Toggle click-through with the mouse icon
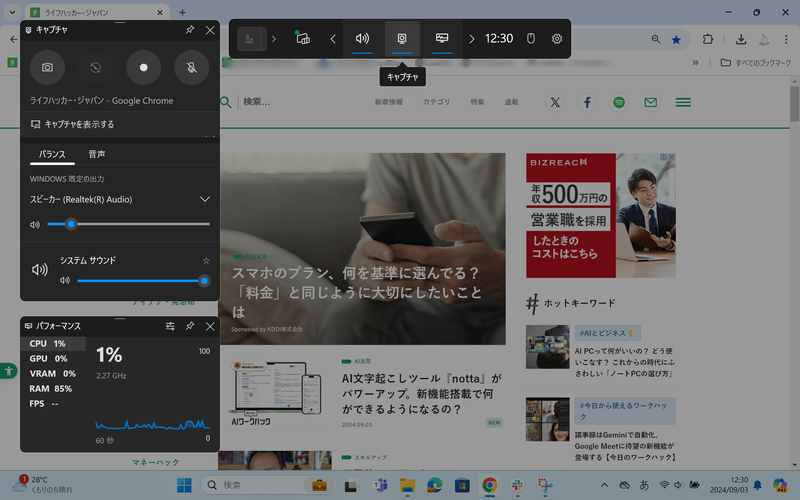Viewport: 800px width, 500px height. click(x=531, y=39)
